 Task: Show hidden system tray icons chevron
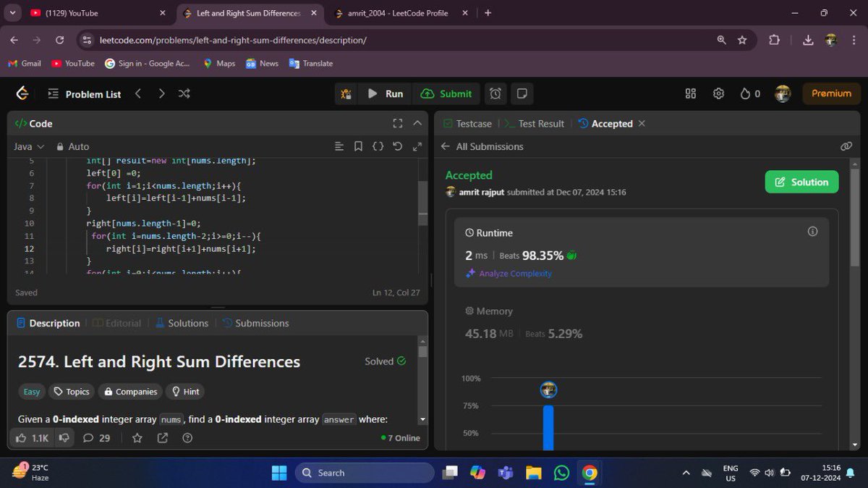tap(686, 473)
